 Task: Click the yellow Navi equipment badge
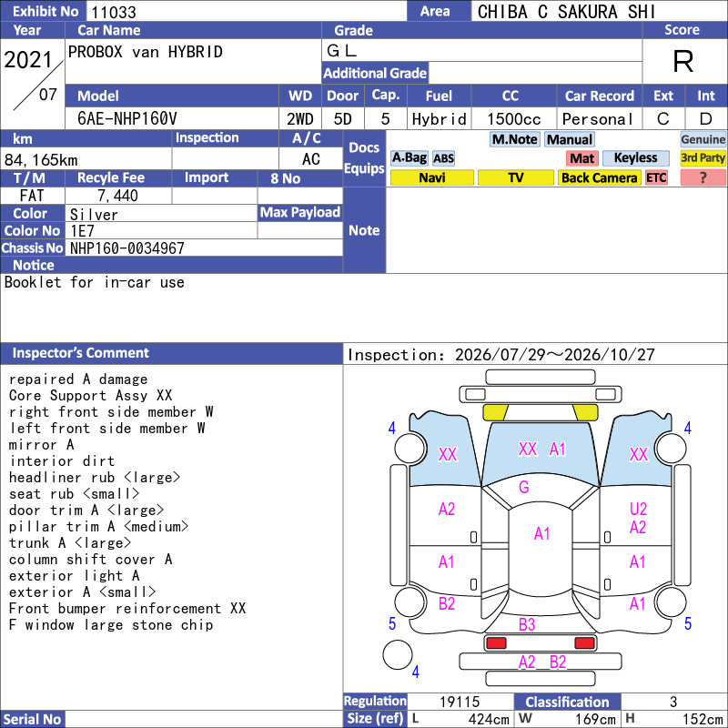point(431,177)
